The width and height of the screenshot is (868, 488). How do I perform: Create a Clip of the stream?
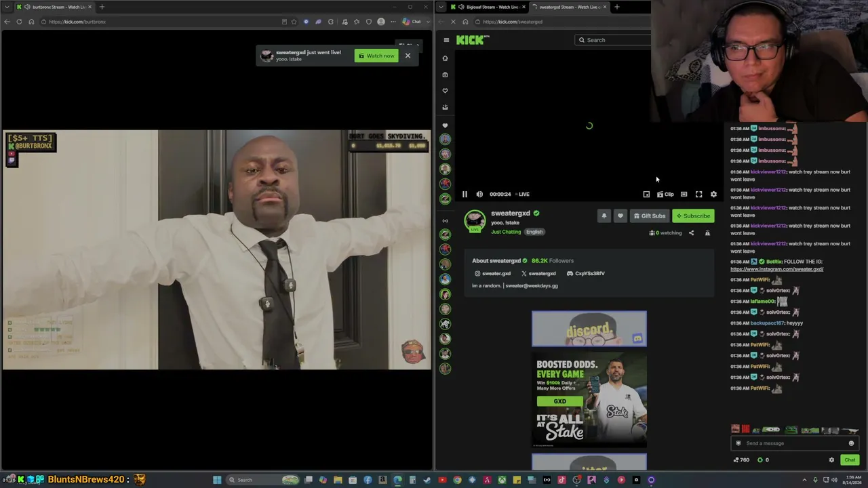pyautogui.click(x=665, y=195)
